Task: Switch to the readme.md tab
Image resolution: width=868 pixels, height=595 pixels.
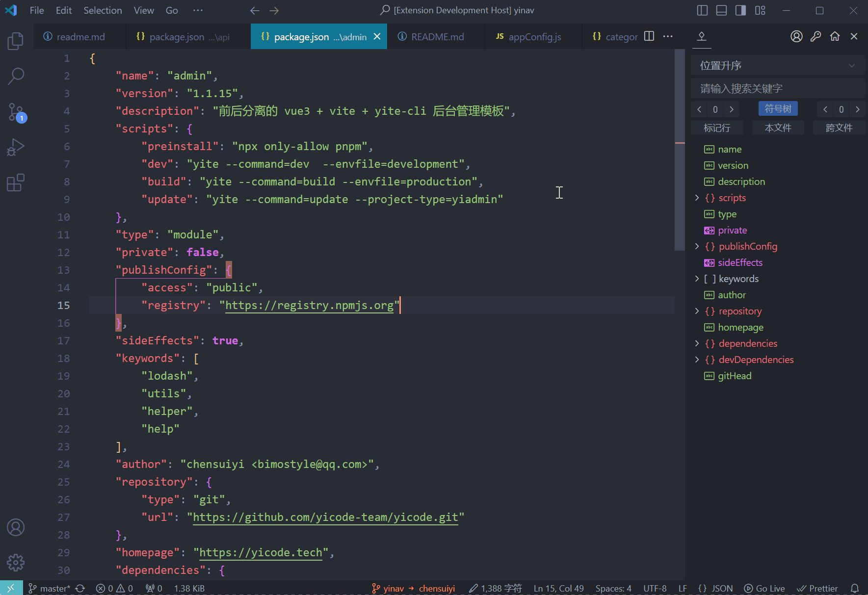Action: (x=79, y=36)
